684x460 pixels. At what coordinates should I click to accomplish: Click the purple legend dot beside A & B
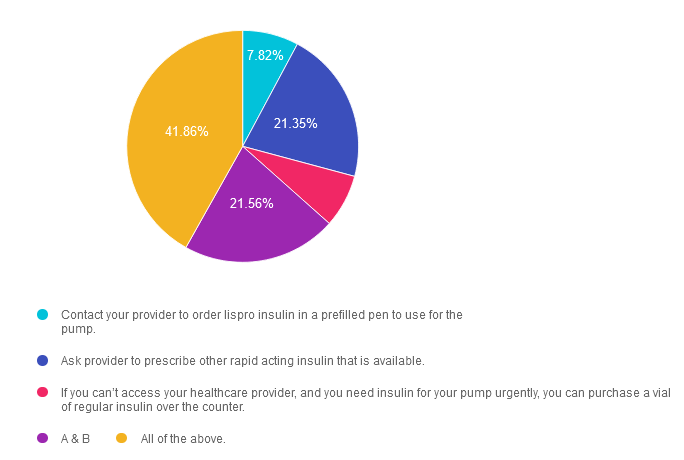click(x=43, y=439)
